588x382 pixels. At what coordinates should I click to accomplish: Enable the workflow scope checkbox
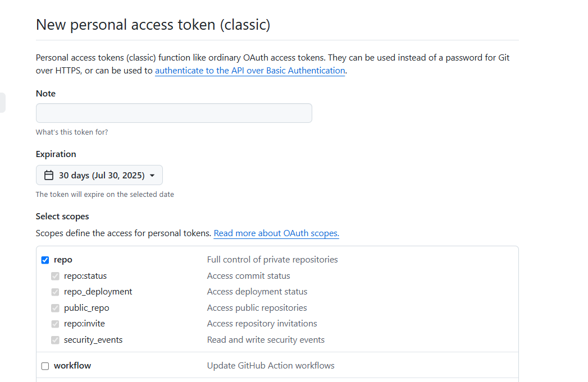pyautogui.click(x=45, y=366)
